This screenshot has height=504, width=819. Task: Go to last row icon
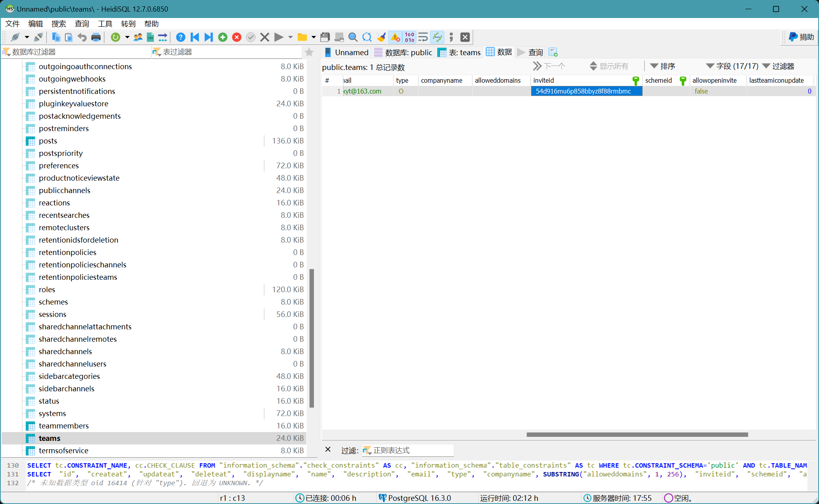click(208, 37)
